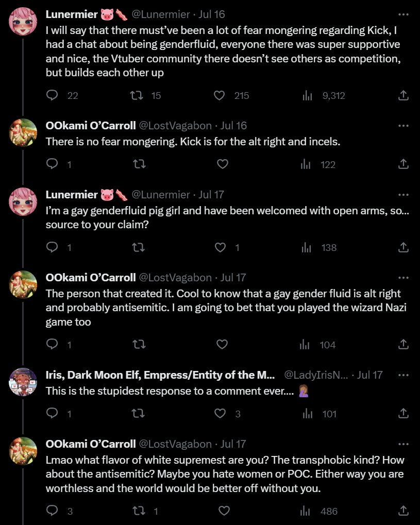
Task: Retweet the "white supremest" tweet with 1 retweet
Action: 139,511
